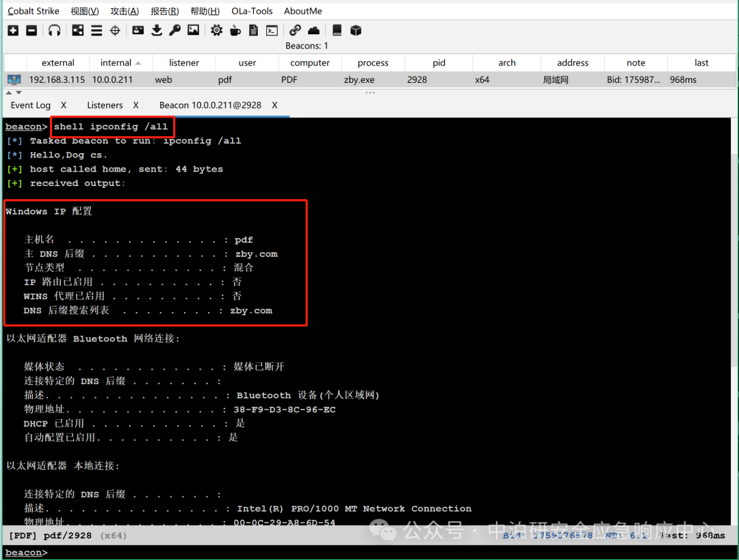Click the terminal scripted web delivery icon

[272, 31]
